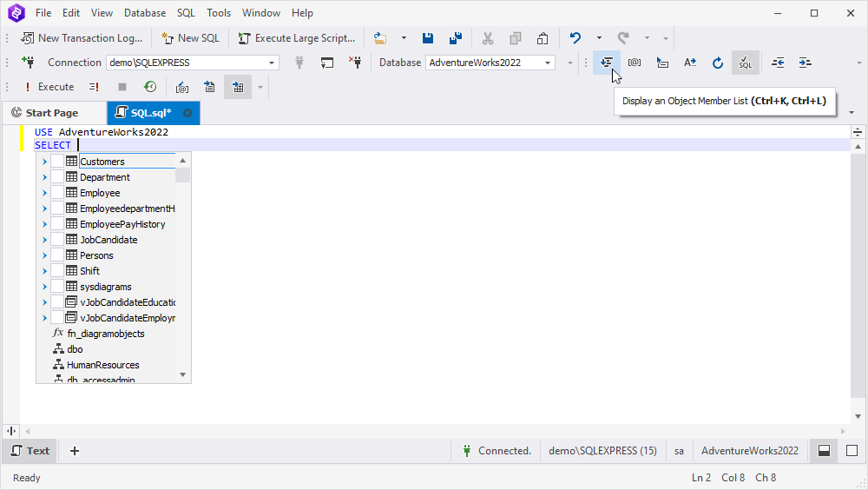The height and width of the screenshot is (490, 868).
Task: Expand the Persons table node
Action: (x=44, y=255)
